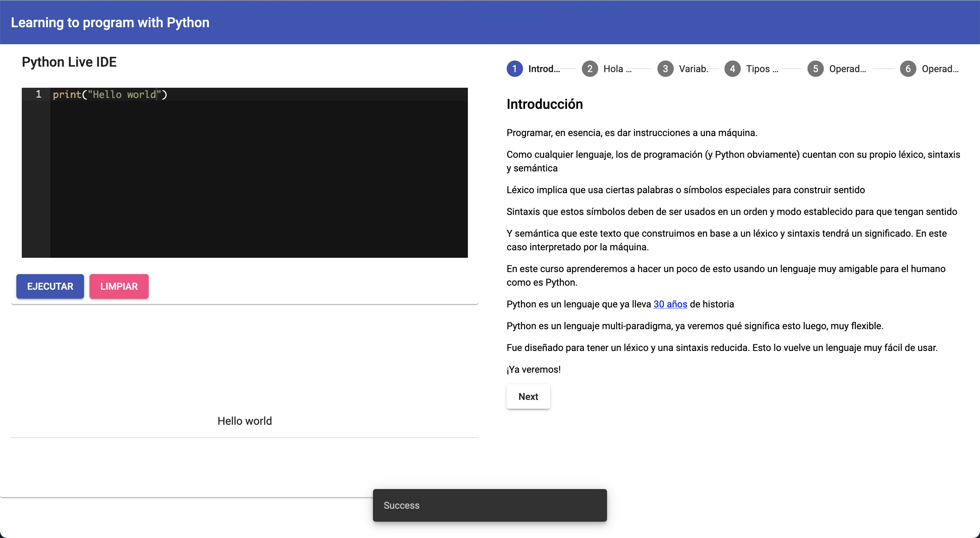Click the Learning to program with Python header
Viewport: 980px width, 538px height.
110,22
